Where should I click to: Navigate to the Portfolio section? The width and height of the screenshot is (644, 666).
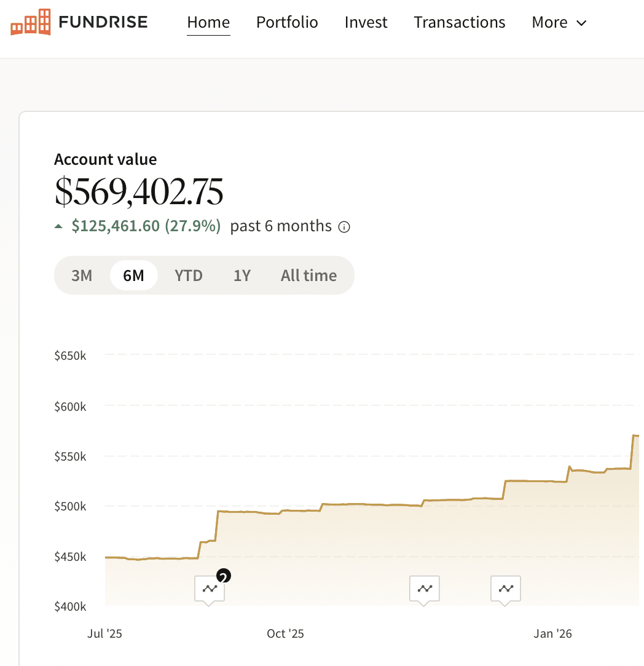[287, 22]
